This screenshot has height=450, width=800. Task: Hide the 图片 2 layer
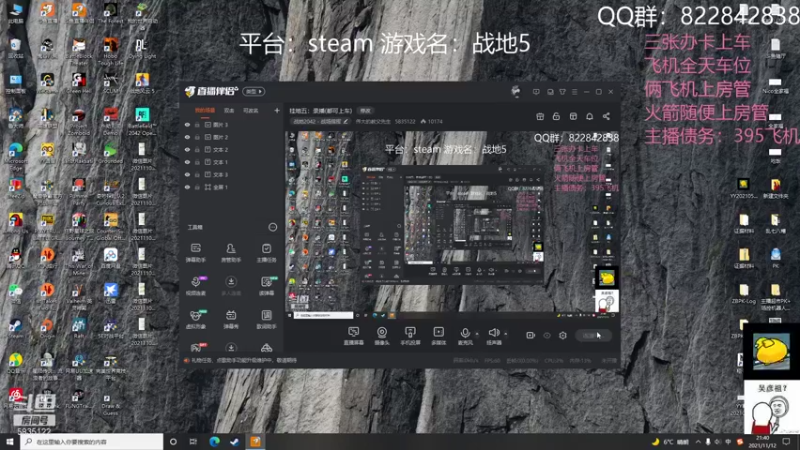click(x=187, y=137)
